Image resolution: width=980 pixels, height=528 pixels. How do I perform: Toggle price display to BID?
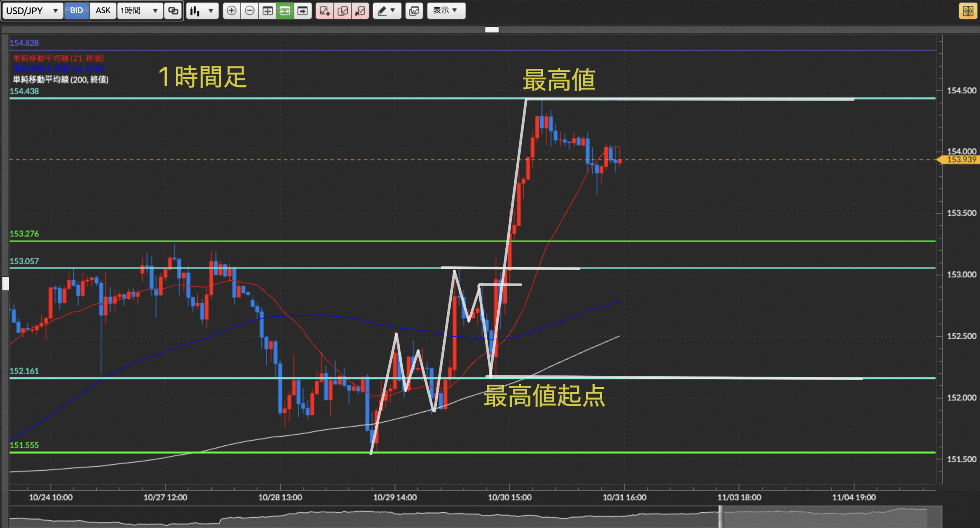pyautogui.click(x=77, y=11)
